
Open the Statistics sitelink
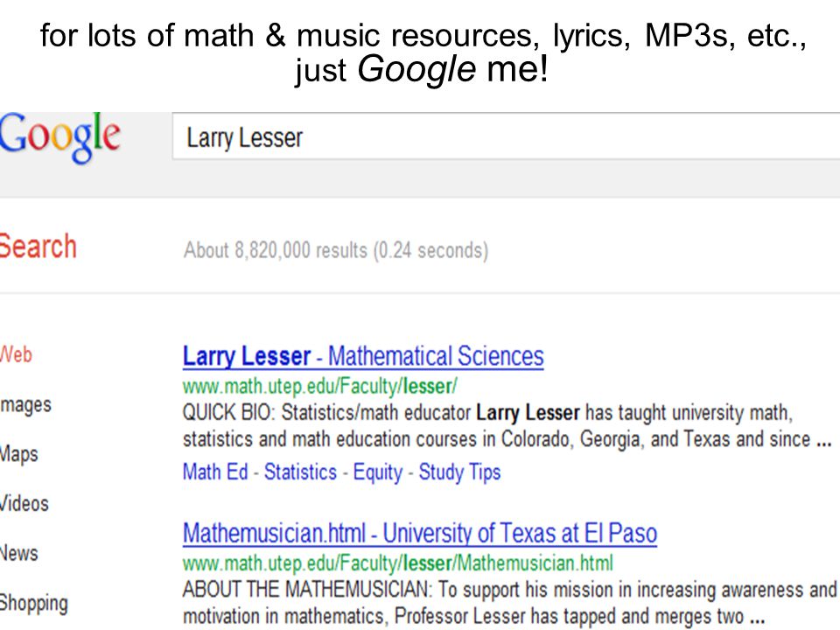click(300, 472)
